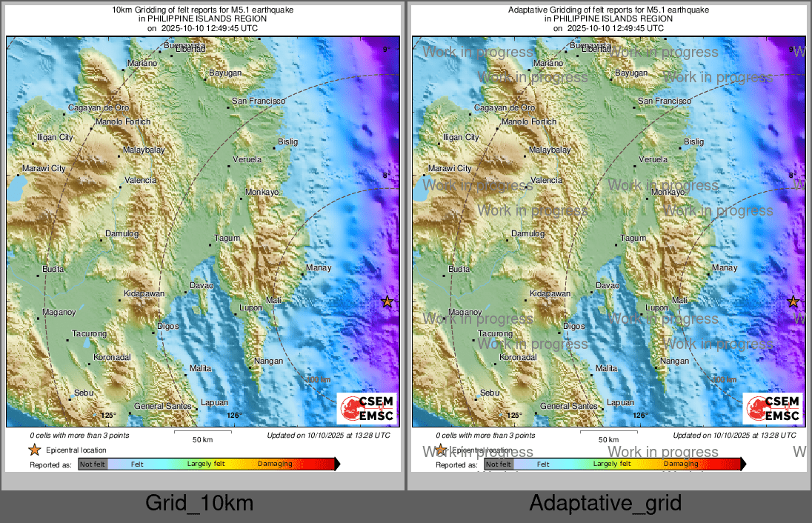Click the CSEM EMSC logo on the left map
Screen dimensions: 812x523
[366, 409]
